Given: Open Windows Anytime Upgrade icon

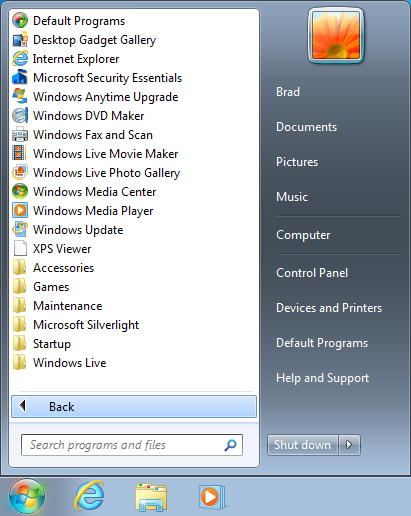Looking at the screenshot, I should pyautogui.click(x=20, y=97).
